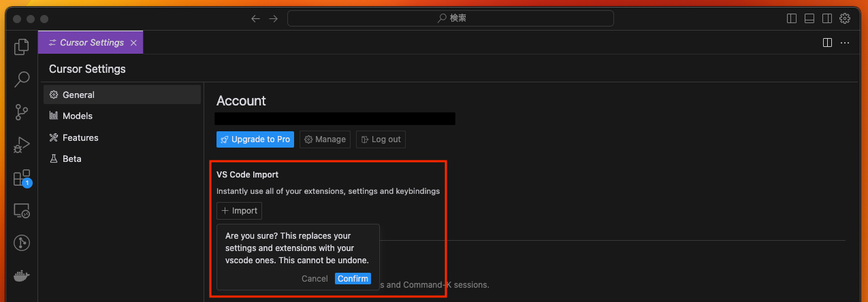Open the Extensions view with badge
The width and height of the screenshot is (868, 302).
pyautogui.click(x=22, y=178)
